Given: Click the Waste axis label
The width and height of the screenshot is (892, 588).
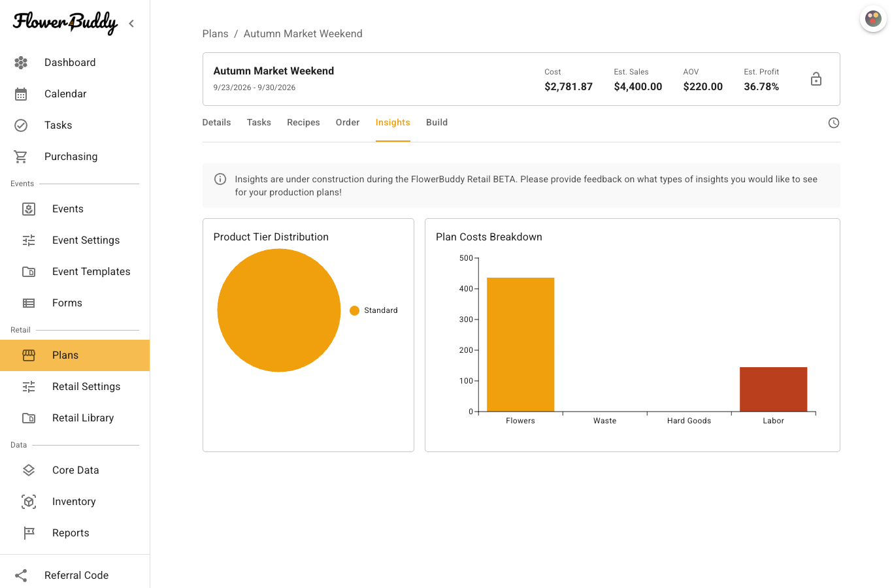Looking at the screenshot, I should (604, 421).
